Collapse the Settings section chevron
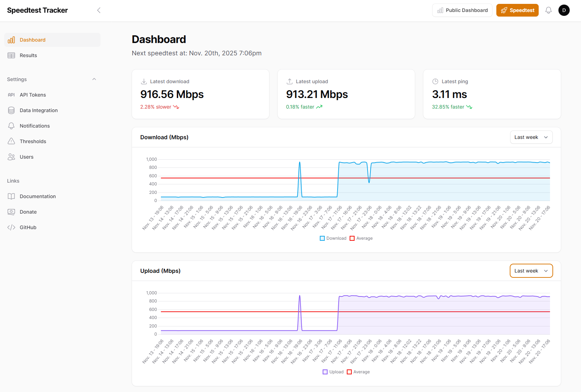 [x=94, y=79]
